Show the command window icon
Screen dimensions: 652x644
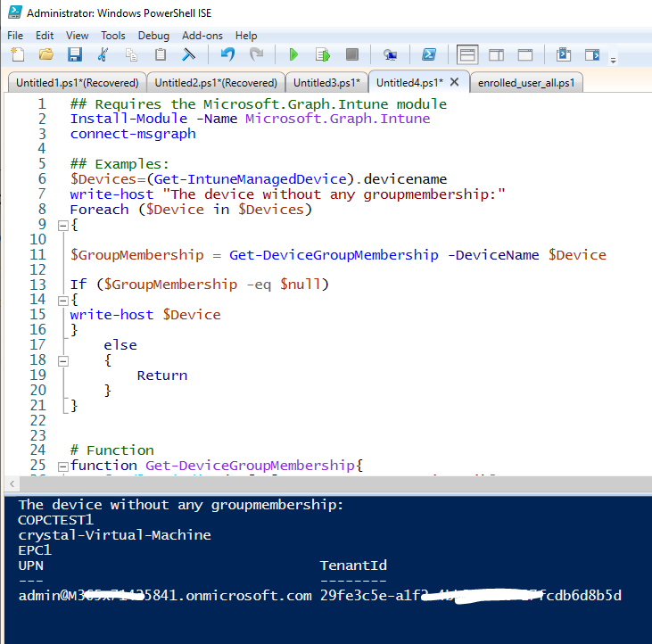[564, 54]
